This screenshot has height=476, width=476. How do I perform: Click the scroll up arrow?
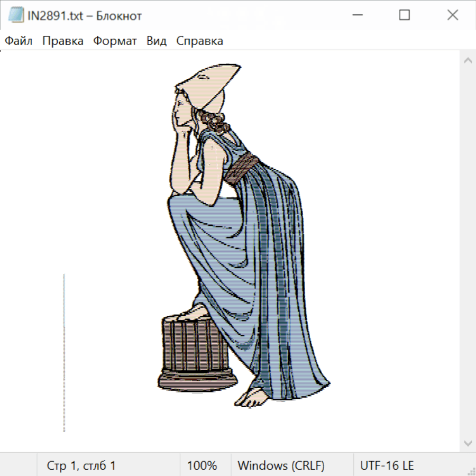point(468,61)
